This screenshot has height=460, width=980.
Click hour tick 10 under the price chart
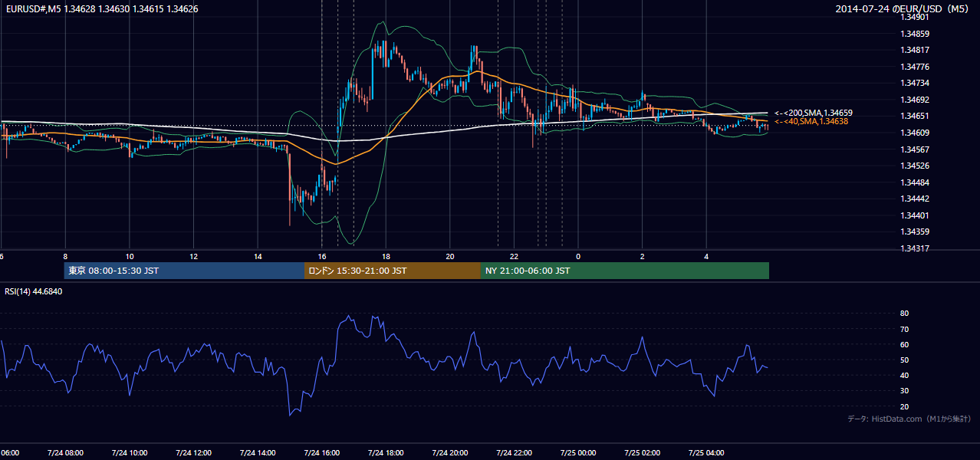tap(130, 256)
